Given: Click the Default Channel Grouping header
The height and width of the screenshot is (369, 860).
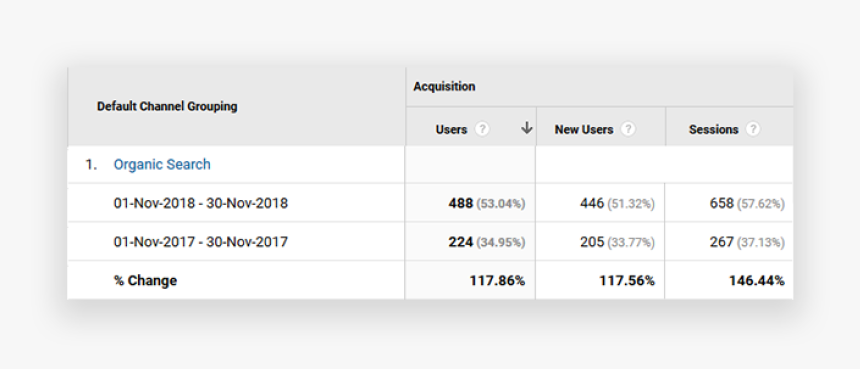Looking at the screenshot, I should pyautogui.click(x=167, y=106).
